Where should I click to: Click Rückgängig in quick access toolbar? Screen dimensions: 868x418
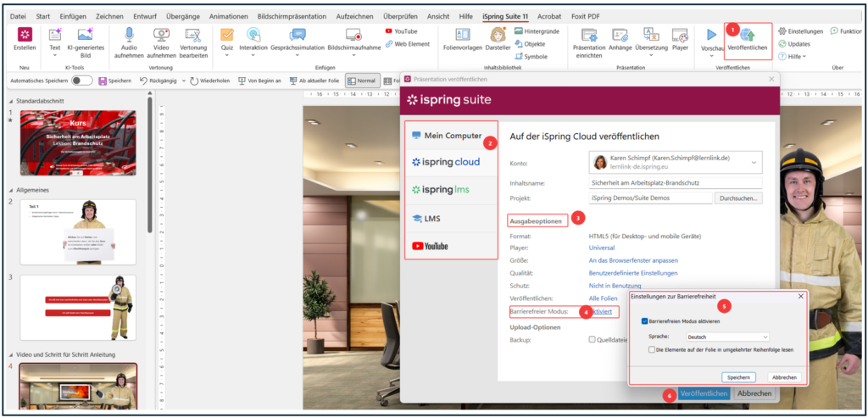(x=159, y=81)
